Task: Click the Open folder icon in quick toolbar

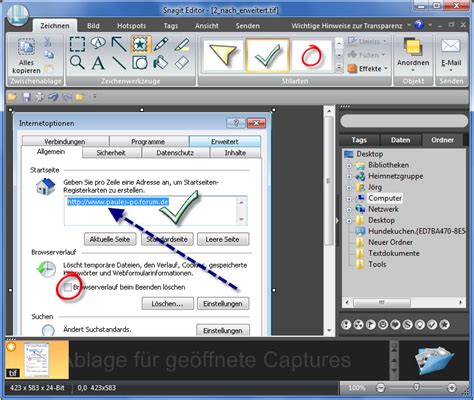Action: pyautogui.click(x=12, y=97)
